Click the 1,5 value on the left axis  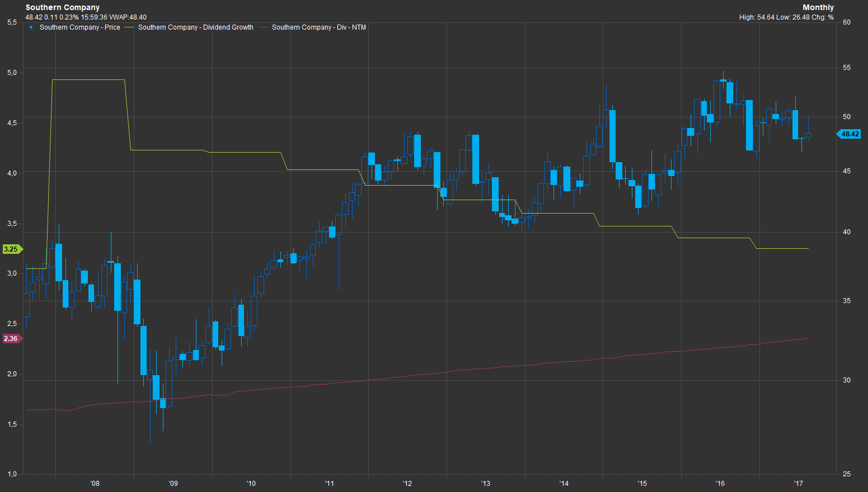click(12, 424)
